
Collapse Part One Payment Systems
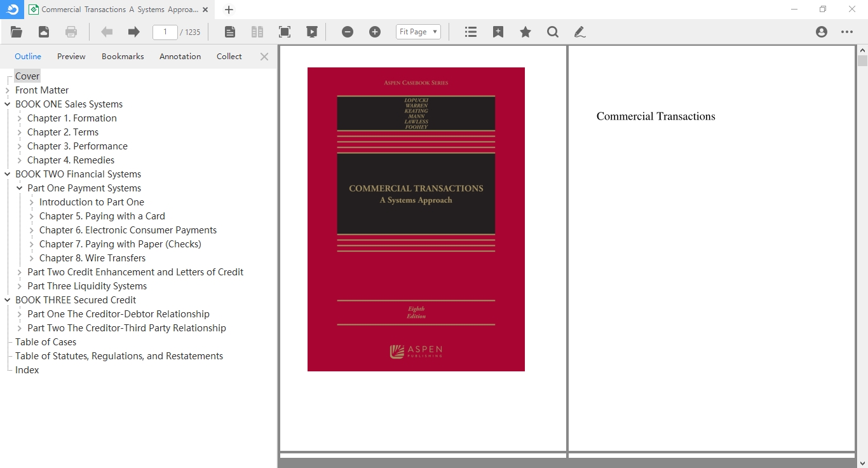[20, 188]
